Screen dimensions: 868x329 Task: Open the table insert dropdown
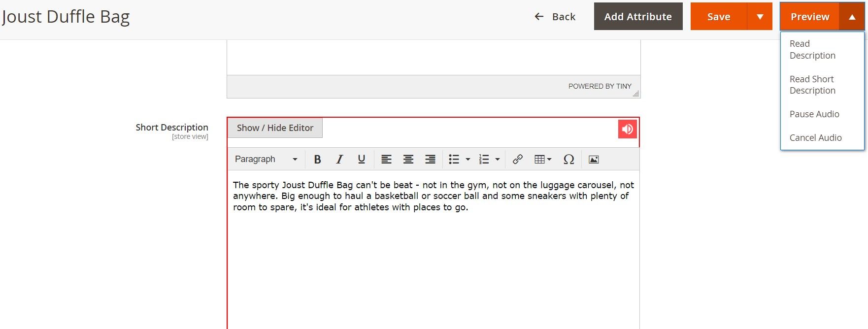542,159
